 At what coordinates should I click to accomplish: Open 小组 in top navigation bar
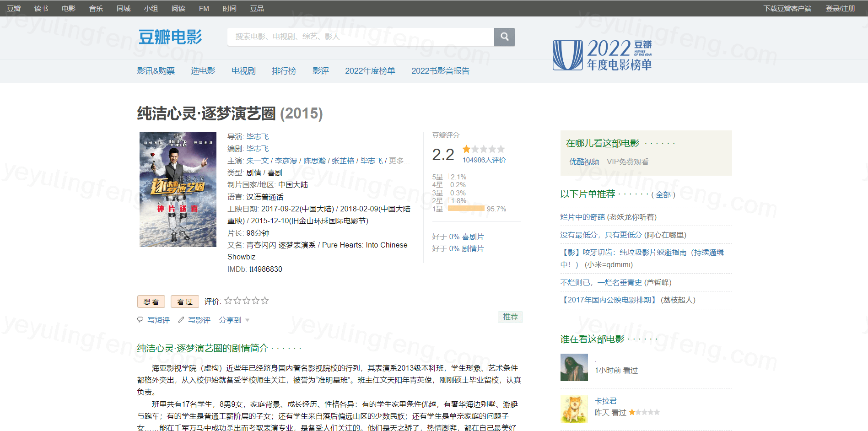pos(151,8)
